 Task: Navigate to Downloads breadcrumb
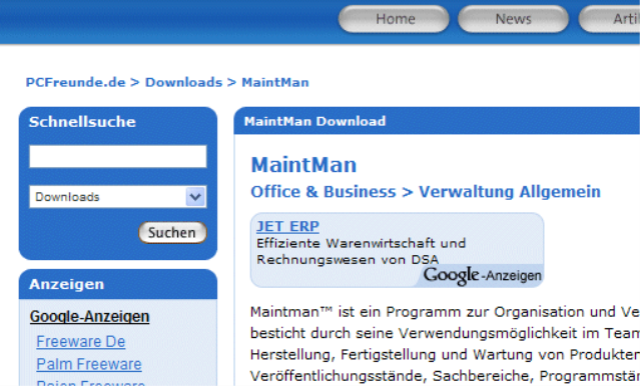184,82
